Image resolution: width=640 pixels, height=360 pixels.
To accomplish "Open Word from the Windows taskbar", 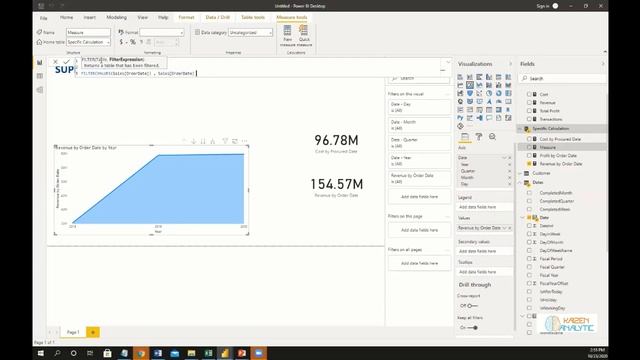I will tap(158, 353).
